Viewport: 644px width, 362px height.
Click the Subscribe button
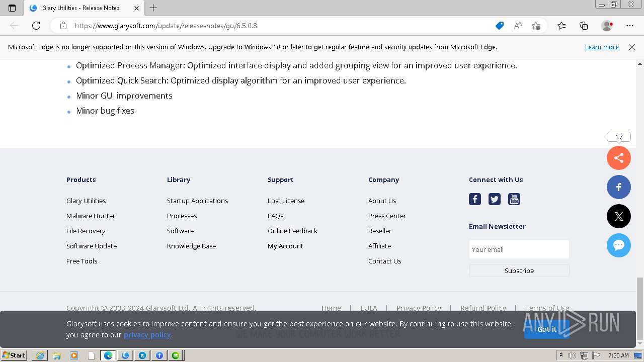pyautogui.click(x=519, y=270)
